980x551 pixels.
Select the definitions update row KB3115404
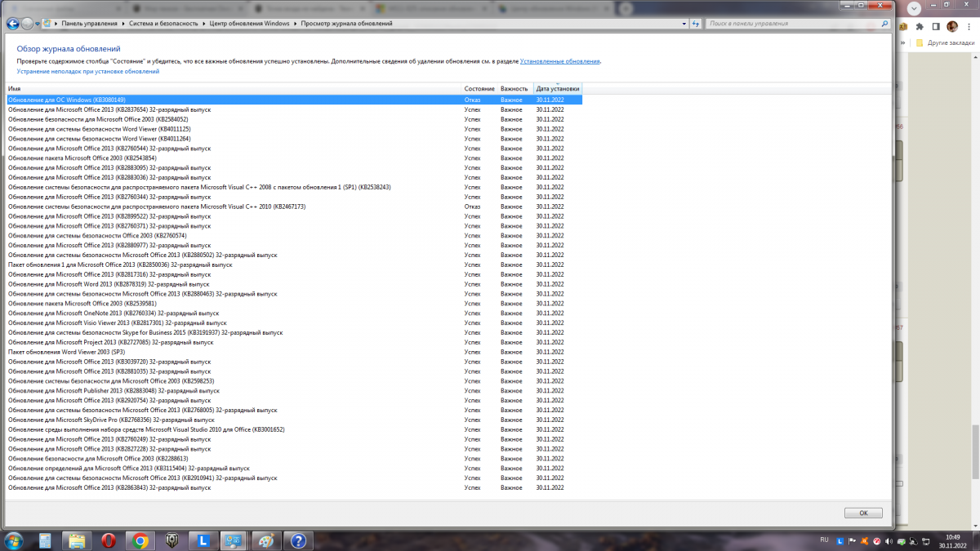(x=294, y=469)
